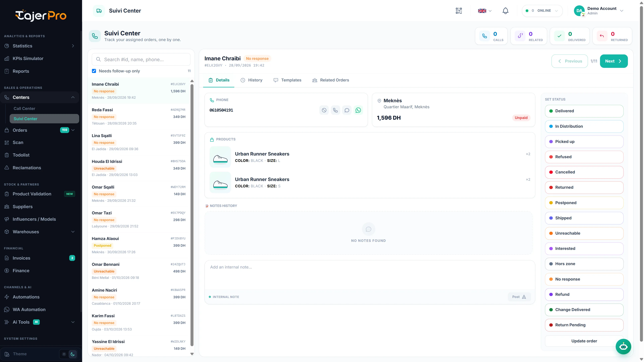Click the block number icon beside phone
Screen dimensions: 644x362
(x=324, y=110)
